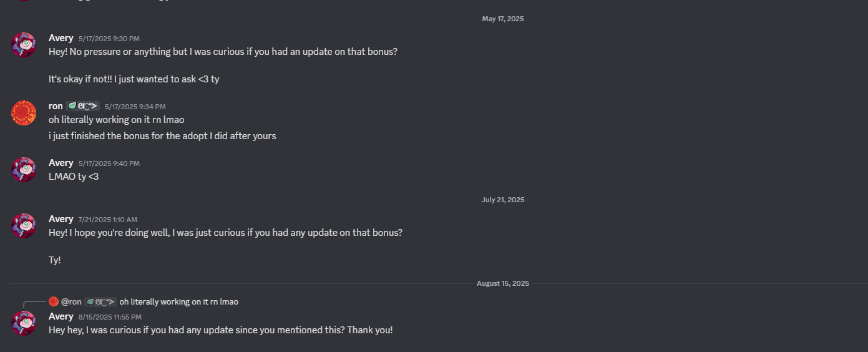Image resolution: width=868 pixels, height=352 pixels.
Task: Click the "August 15, 2025" date divider
Action: (x=502, y=283)
